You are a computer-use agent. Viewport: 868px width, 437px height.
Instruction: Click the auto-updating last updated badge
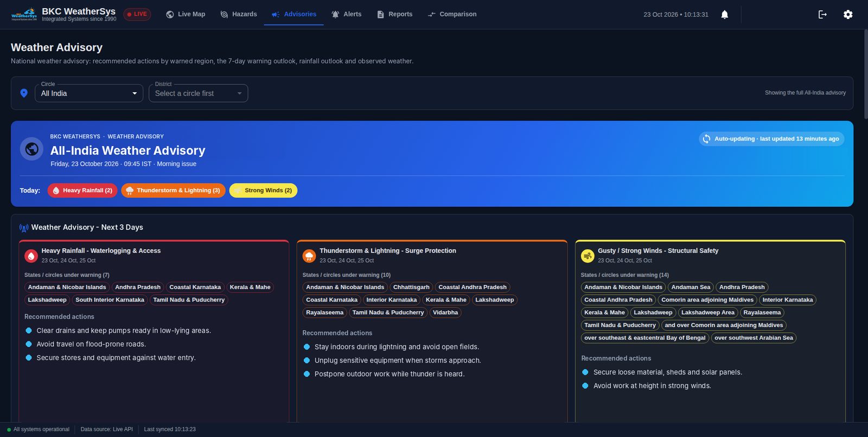tap(771, 139)
